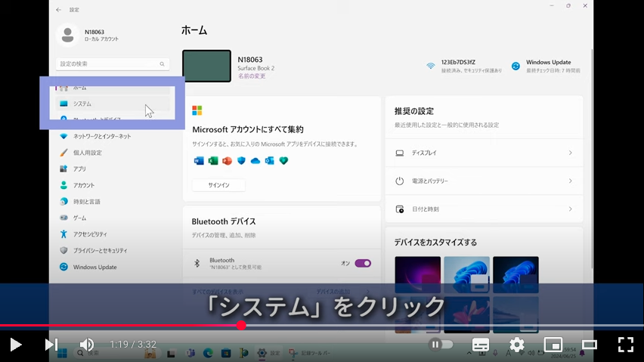Click the 設定の検索 search field

coord(113,64)
